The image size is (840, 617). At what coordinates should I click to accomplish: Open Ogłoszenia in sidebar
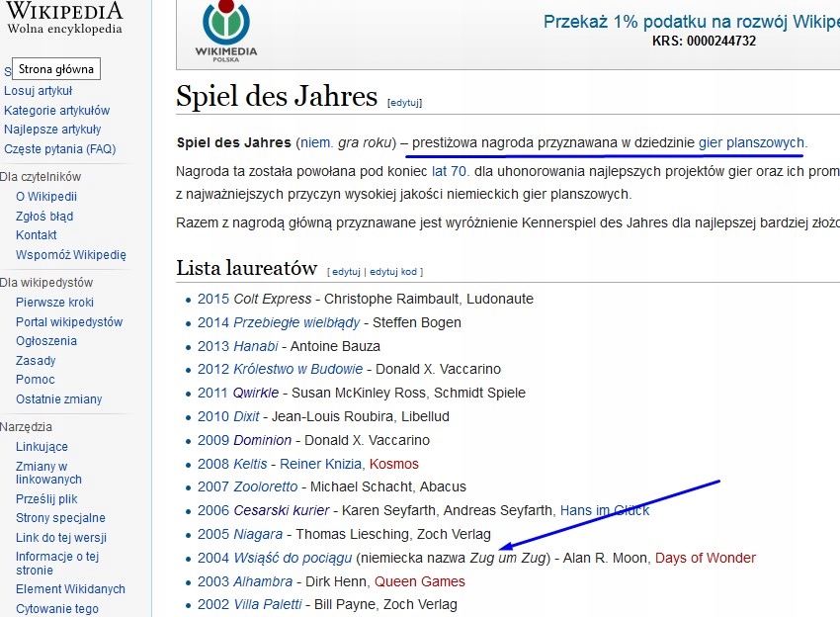pyautogui.click(x=46, y=341)
